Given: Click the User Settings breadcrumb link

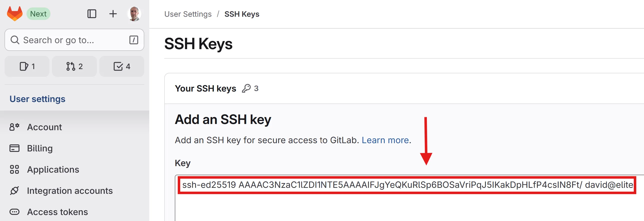Looking at the screenshot, I should (x=188, y=14).
